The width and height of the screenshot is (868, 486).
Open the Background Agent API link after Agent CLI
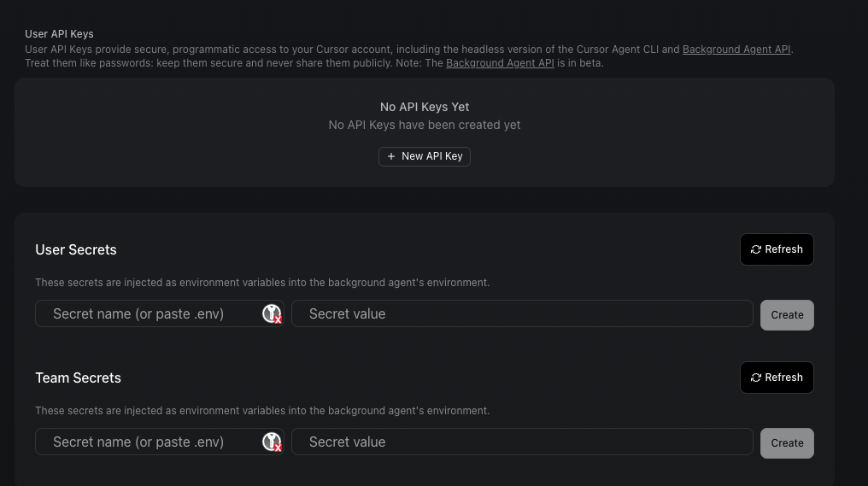[x=736, y=50]
